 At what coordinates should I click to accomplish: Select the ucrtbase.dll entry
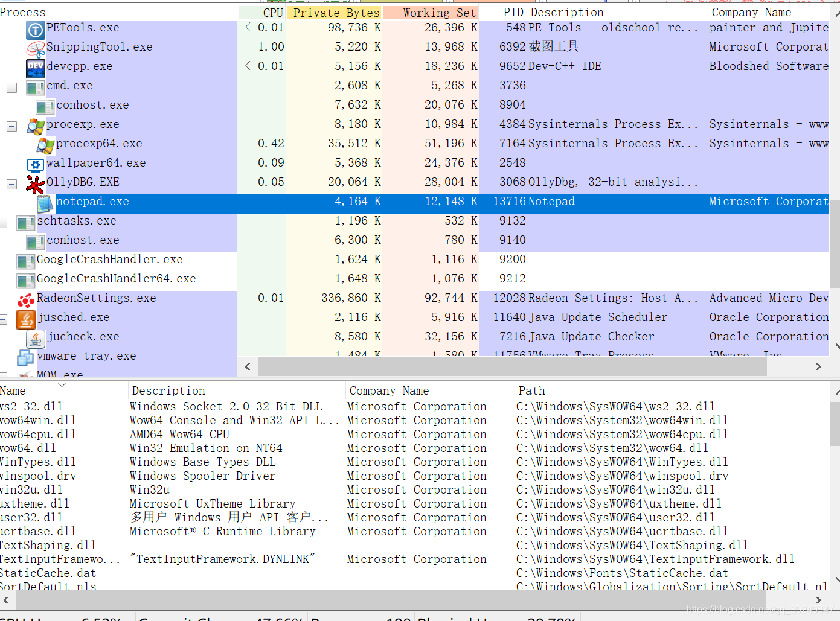(x=38, y=531)
